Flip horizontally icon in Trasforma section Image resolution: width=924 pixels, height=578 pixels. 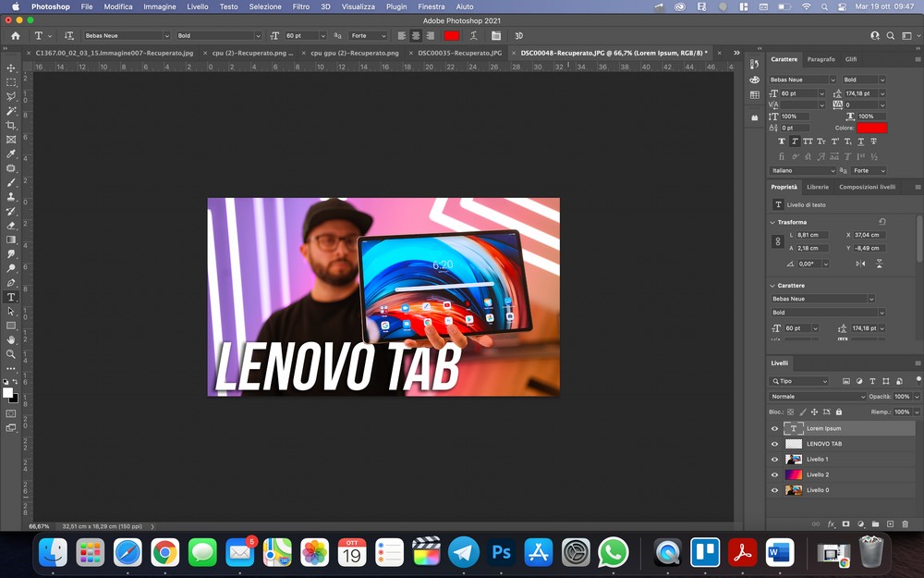pyautogui.click(x=860, y=264)
